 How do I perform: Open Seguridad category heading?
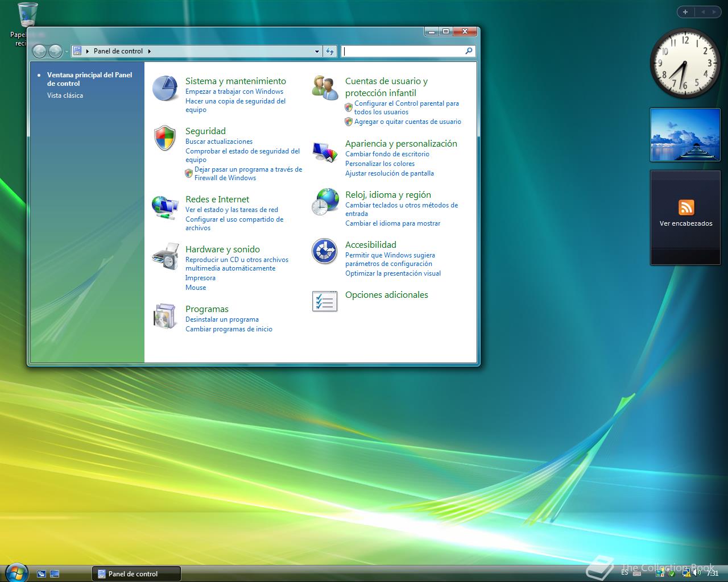tap(205, 131)
